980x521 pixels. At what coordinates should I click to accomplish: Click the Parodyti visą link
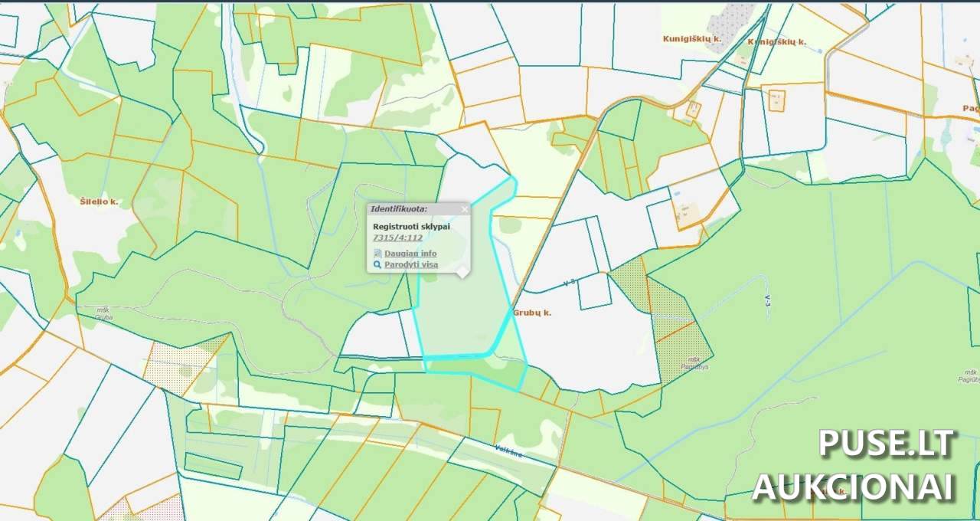411,265
